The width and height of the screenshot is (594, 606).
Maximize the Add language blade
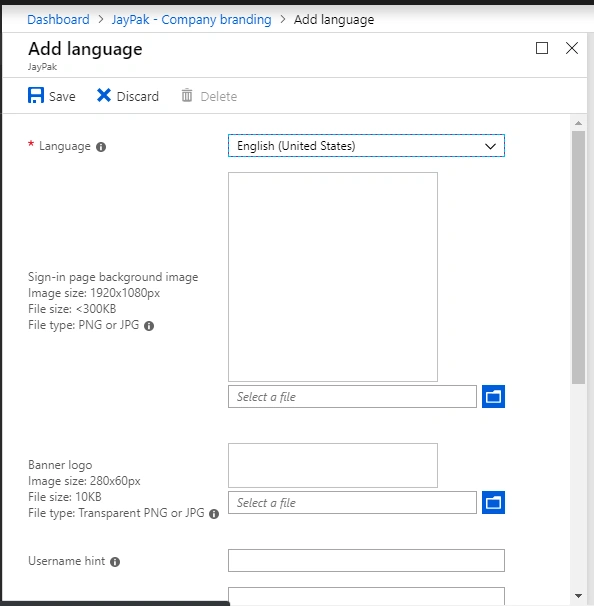tap(541, 48)
